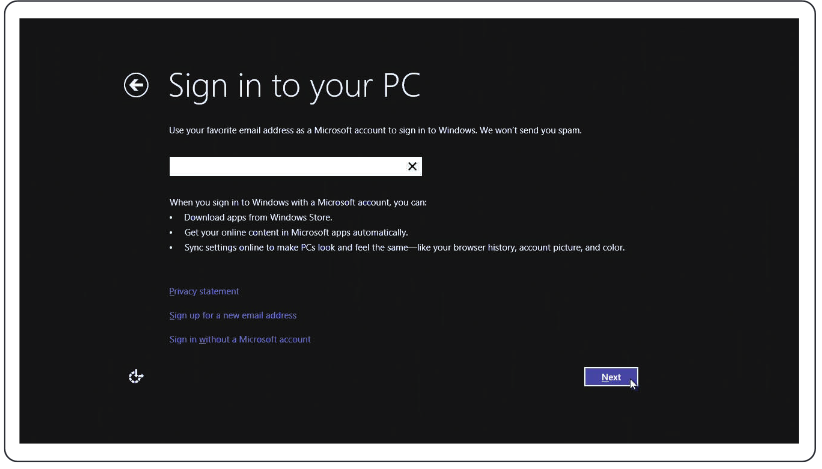This screenshot has height=469, width=822.
Task: Click the "Sign in to your PC" heading
Action: pyautogui.click(x=294, y=86)
